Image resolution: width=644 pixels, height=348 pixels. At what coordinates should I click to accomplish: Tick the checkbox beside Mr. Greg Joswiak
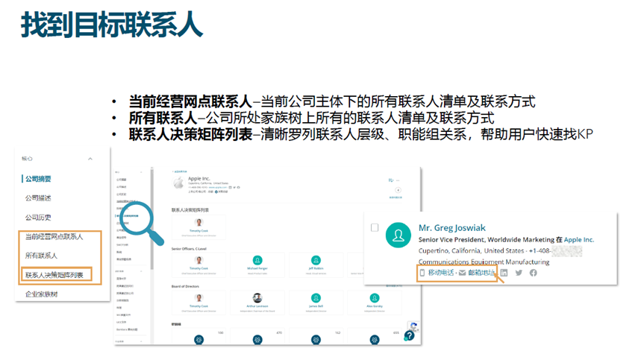point(375,227)
